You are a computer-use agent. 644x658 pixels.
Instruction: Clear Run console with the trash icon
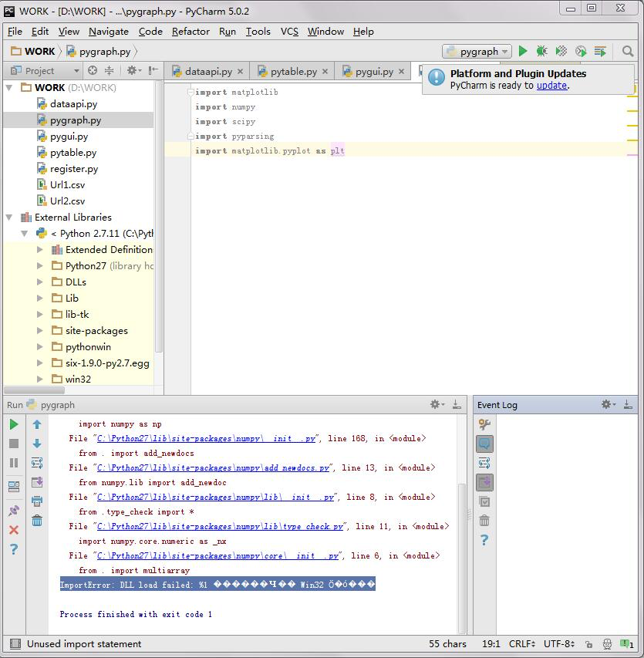coord(37,521)
